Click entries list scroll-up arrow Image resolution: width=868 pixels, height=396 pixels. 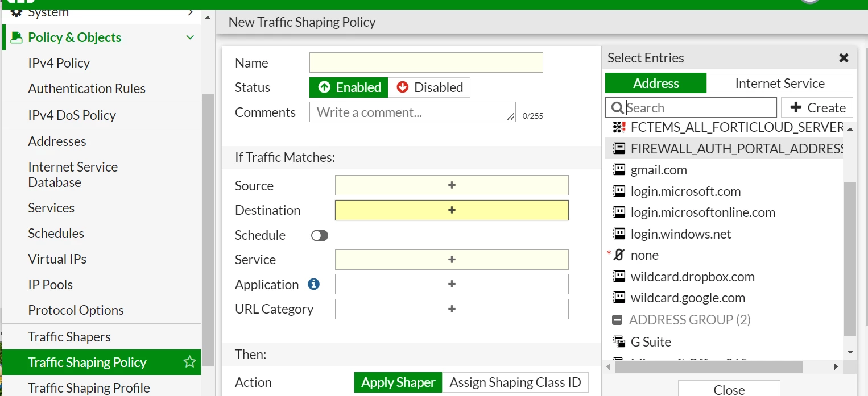point(850,129)
